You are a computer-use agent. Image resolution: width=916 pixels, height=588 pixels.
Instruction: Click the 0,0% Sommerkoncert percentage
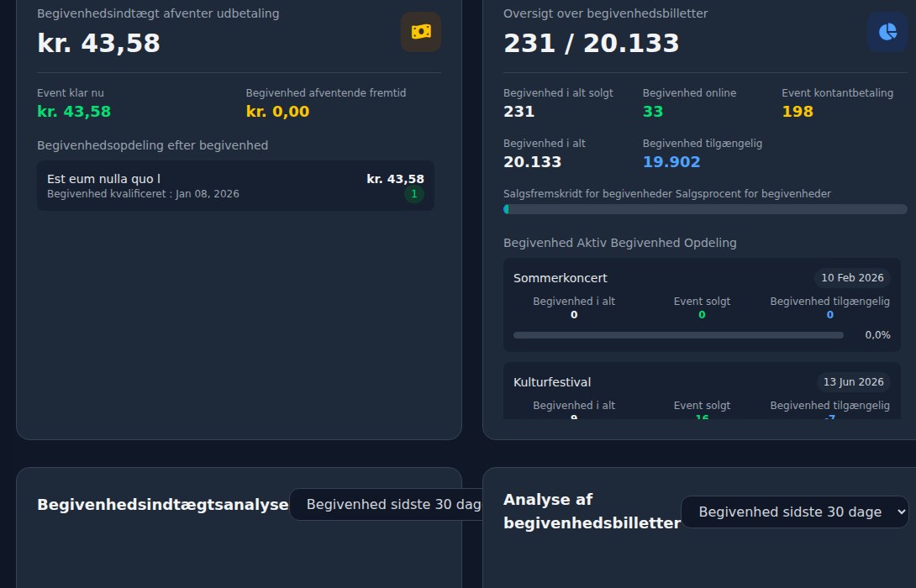(x=877, y=335)
